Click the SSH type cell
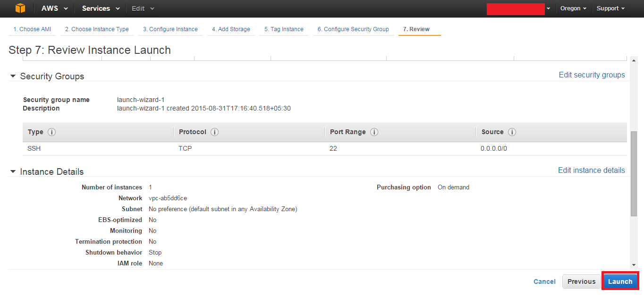This screenshot has height=299, width=644. (34, 148)
